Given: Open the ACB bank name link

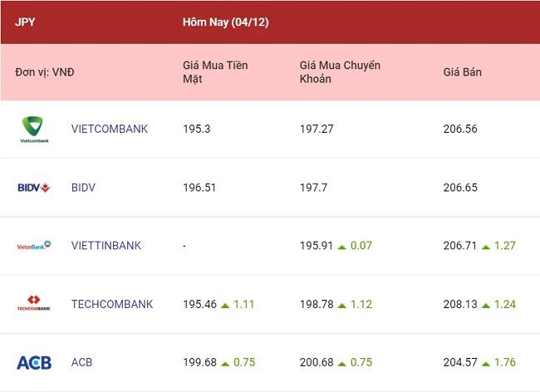Looking at the screenshot, I should [x=81, y=362].
